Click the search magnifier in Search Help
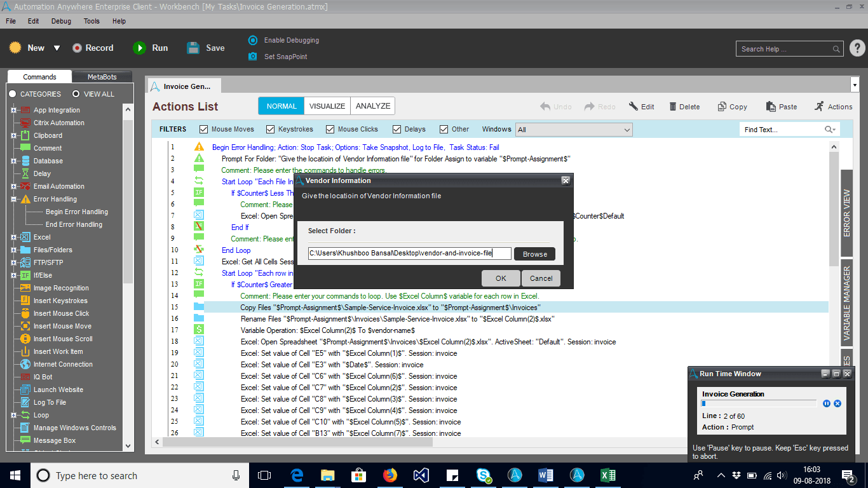The image size is (868, 488). [837, 49]
